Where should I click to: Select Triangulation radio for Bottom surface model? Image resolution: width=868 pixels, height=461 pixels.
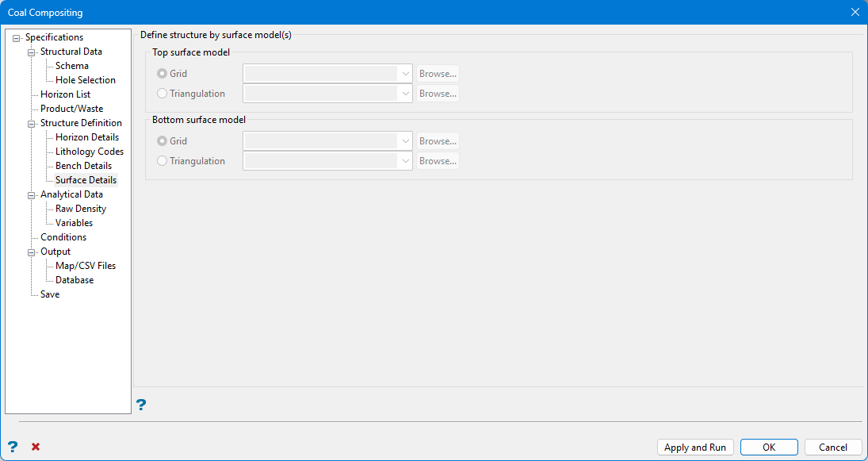163,161
